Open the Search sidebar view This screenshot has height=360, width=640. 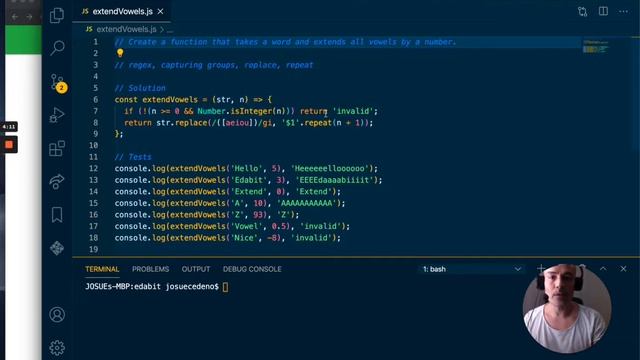pyautogui.click(x=57, y=48)
